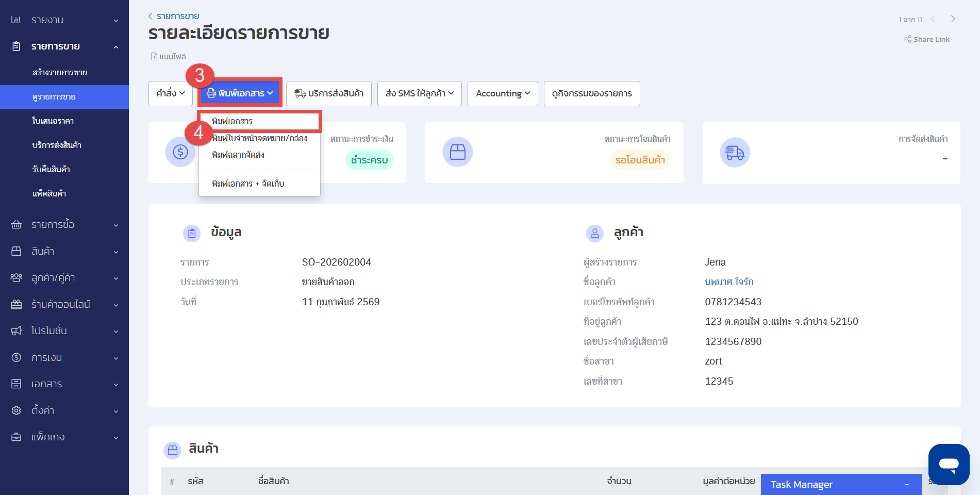Open the Accounting dropdown
This screenshot has width=980, height=495.
(503, 93)
